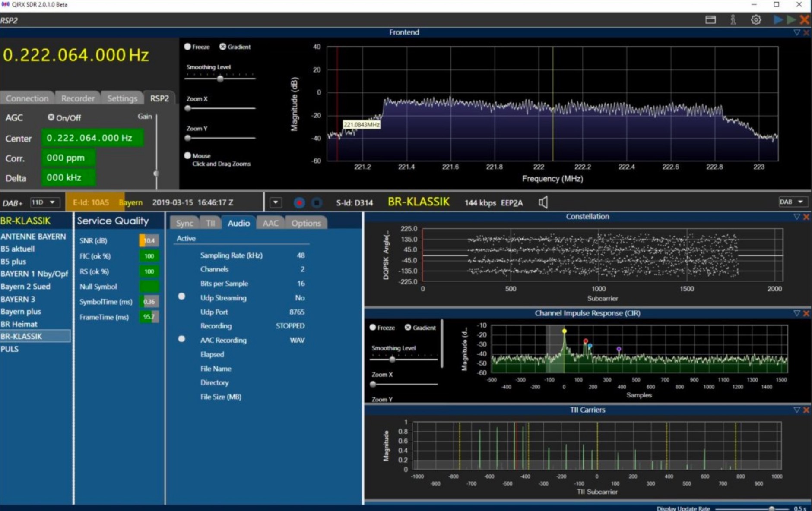Switch to the Recorder tab
The width and height of the screenshot is (812, 511).
pyautogui.click(x=78, y=98)
